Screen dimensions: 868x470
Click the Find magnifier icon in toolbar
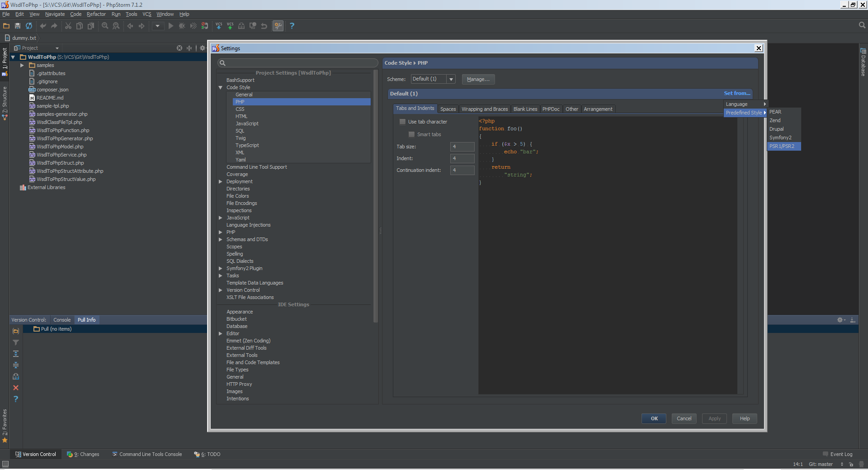(105, 26)
